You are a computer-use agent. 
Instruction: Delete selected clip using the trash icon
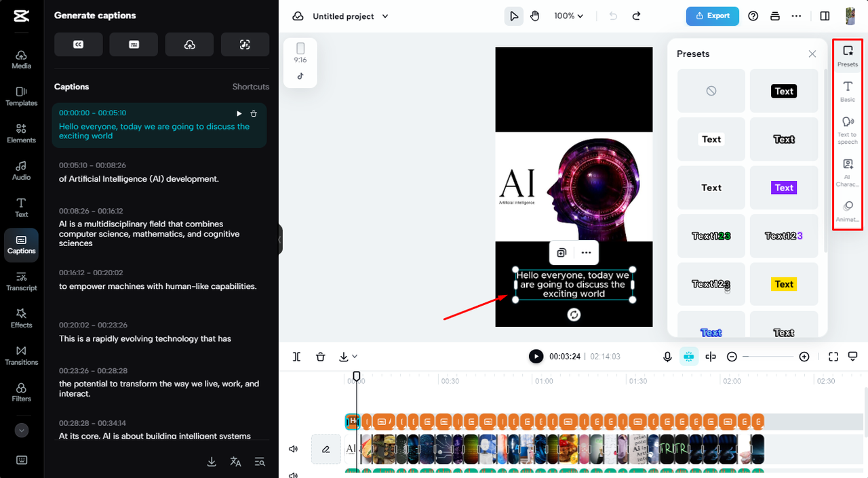coord(320,356)
